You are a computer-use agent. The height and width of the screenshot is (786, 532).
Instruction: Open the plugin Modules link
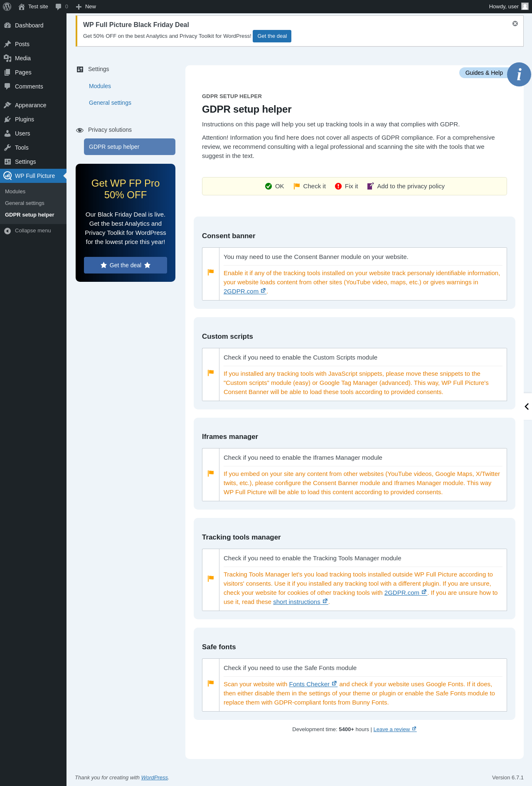(100, 86)
